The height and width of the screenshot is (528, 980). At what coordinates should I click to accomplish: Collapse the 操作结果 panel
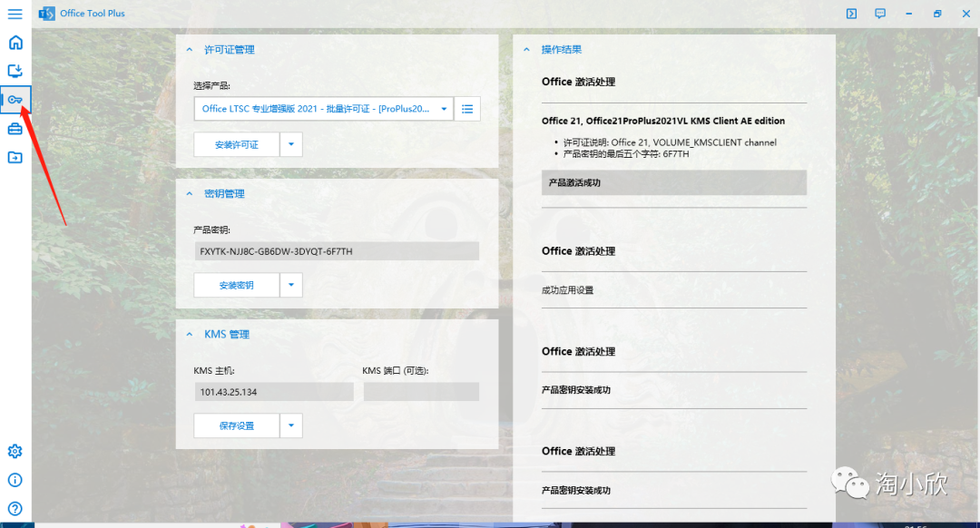point(526,49)
